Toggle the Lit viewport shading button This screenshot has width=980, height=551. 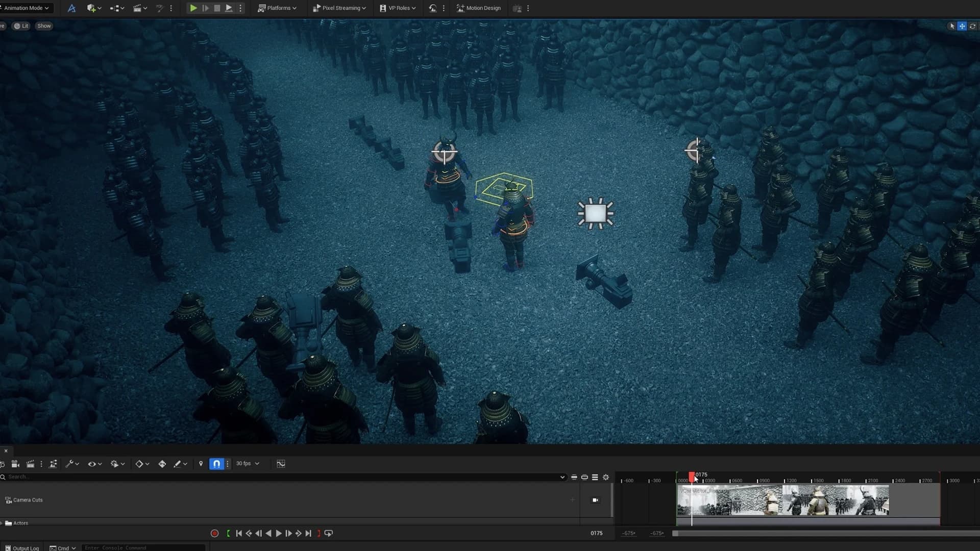tap(21, 26)
